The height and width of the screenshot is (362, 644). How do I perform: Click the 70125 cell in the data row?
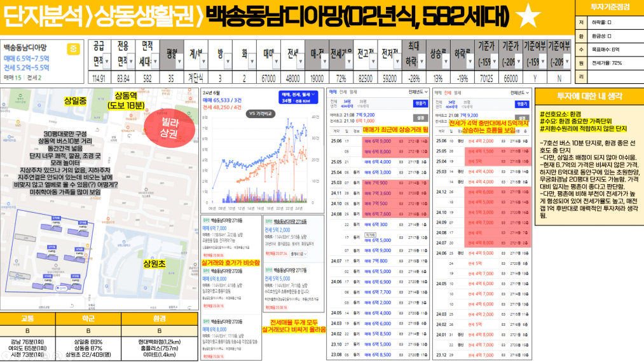[487, 78]
